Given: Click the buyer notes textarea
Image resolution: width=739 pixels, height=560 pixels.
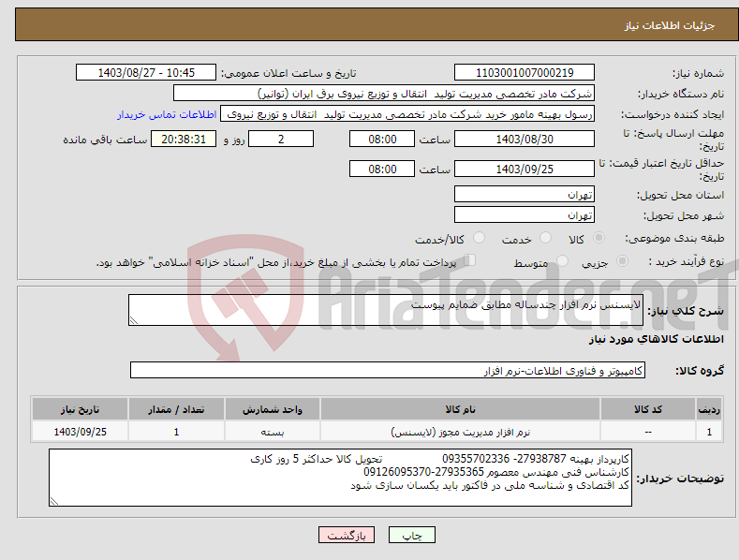Looking at the screenshot, I should click(340, 478).
